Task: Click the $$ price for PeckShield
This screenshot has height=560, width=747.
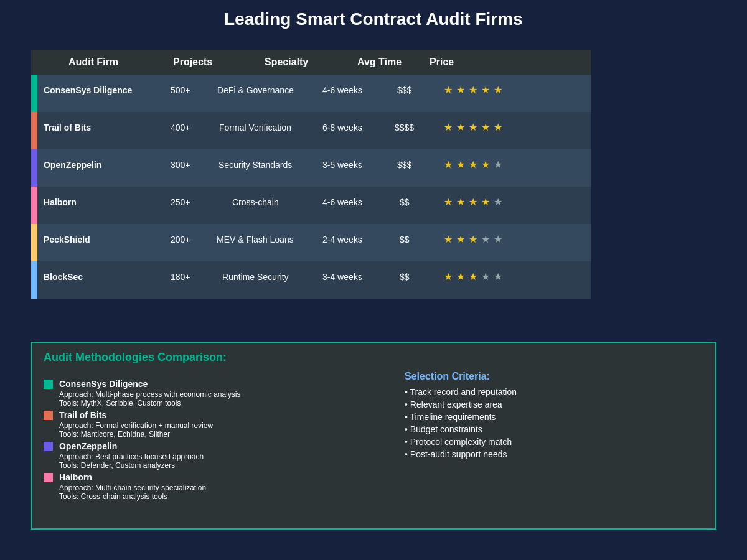Action: pyautogui.click(x=405, y=240)
